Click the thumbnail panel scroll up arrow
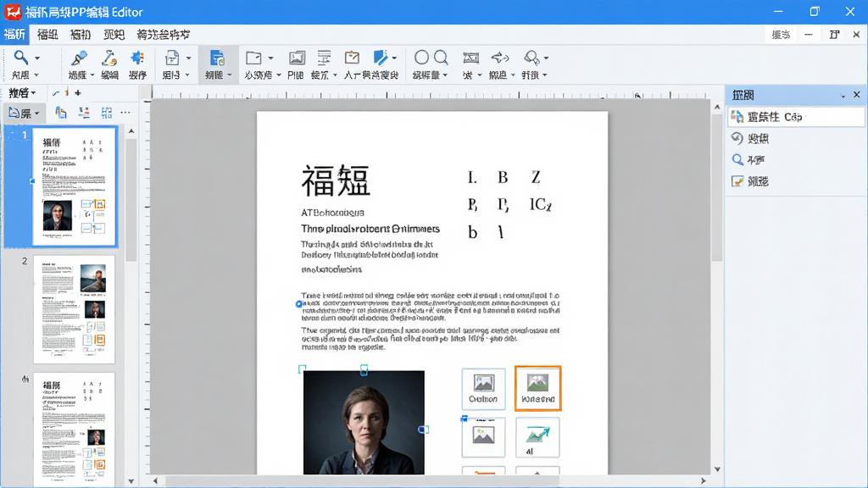The height and width of the screenshot is (488, 868). 131,131
